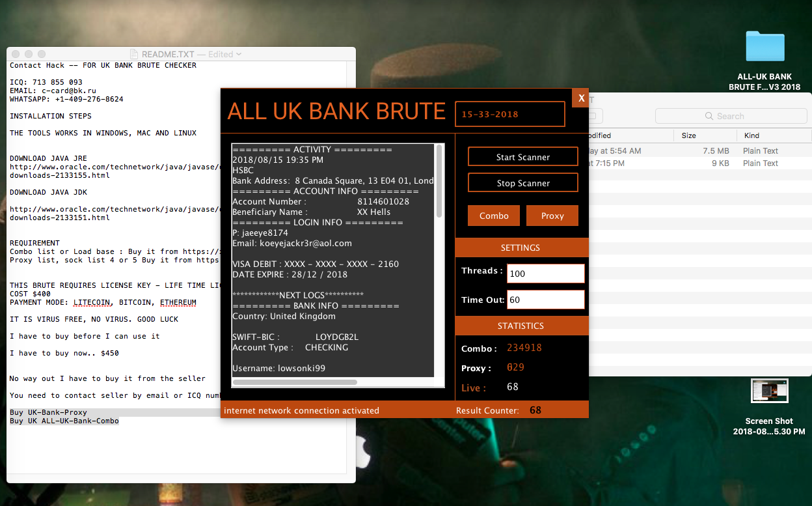The width and height of the screenshot is (812, 506).
Task: Click the orange Combo button
Action: [494, 216]
